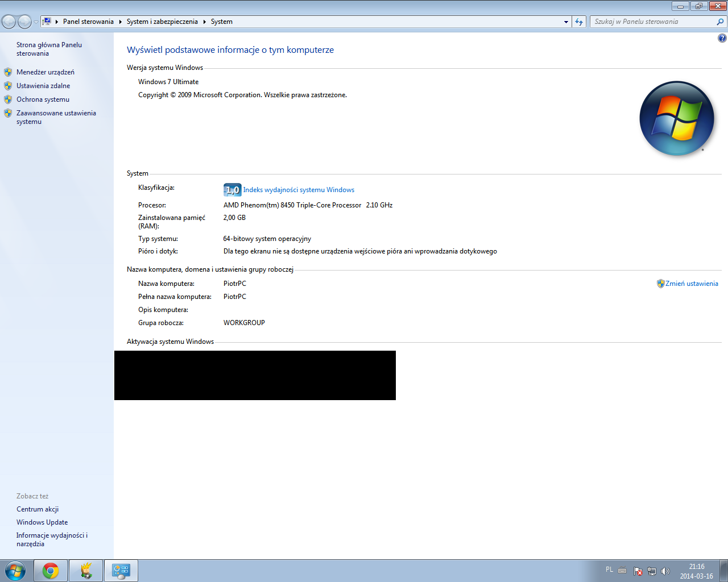Click the Zmień ustawienia link
The image size is (728, 582).
pos(692,283)
